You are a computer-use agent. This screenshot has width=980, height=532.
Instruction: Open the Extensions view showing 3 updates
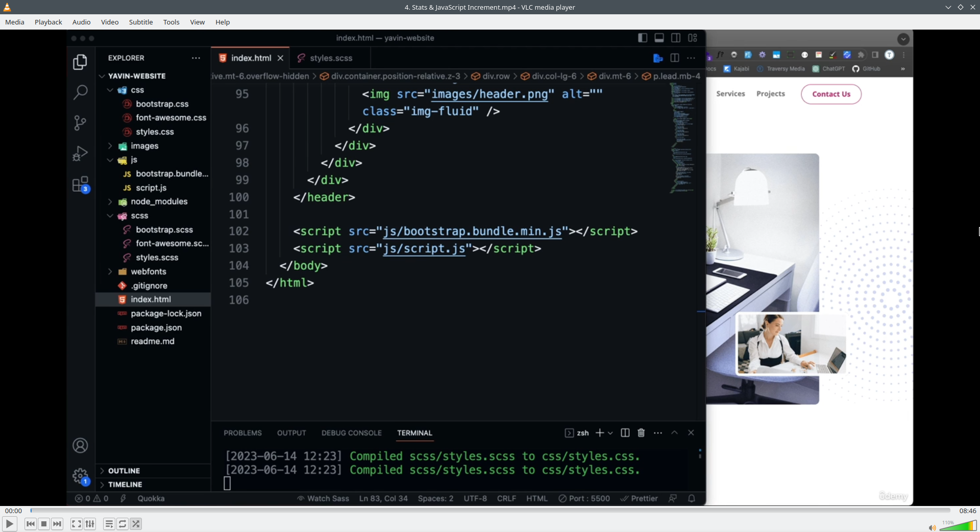click(x=80, y=185)
